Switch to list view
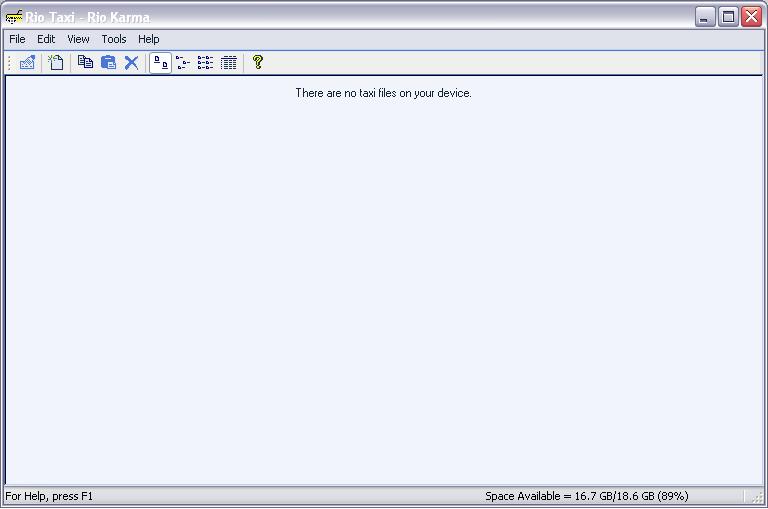 205,63
